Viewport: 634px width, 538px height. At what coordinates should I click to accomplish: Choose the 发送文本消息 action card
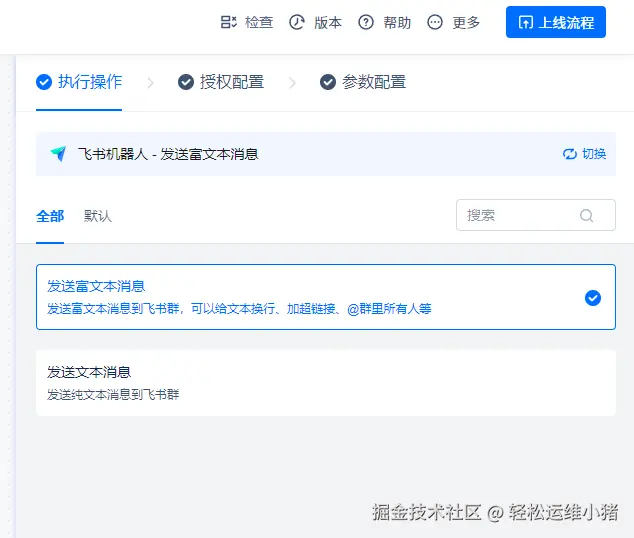coord(326,383)
